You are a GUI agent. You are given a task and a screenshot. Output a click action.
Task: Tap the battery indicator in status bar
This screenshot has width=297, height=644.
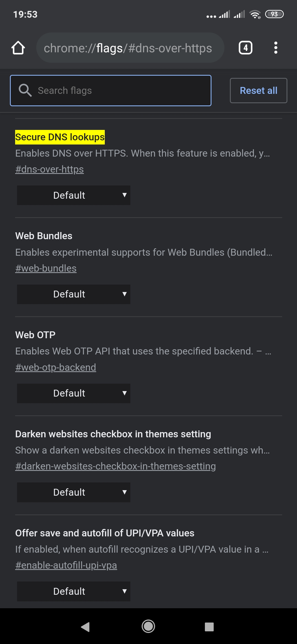[274, 14]
